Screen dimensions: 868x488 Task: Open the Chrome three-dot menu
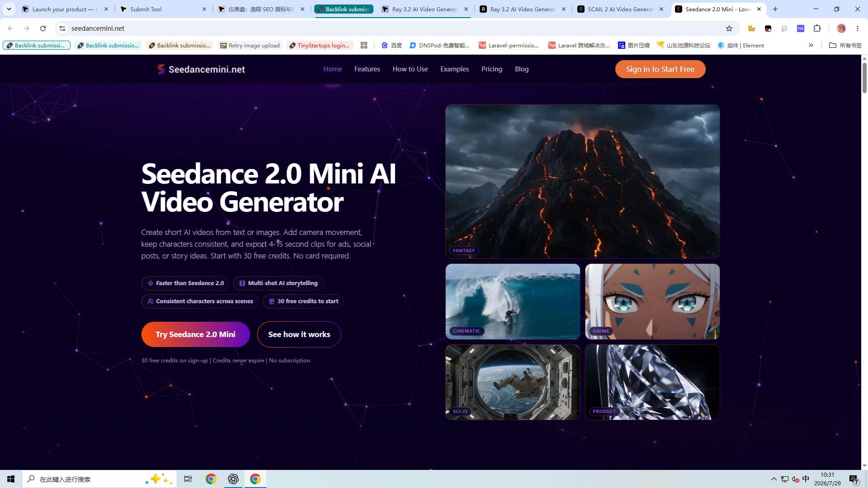(x=858, y=28)
